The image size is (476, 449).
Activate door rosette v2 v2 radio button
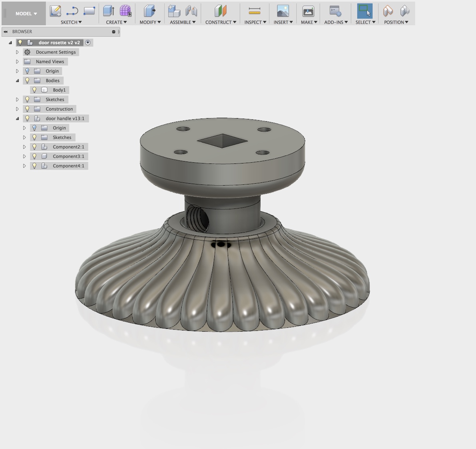pyautogui.click(x=88, y=43)
